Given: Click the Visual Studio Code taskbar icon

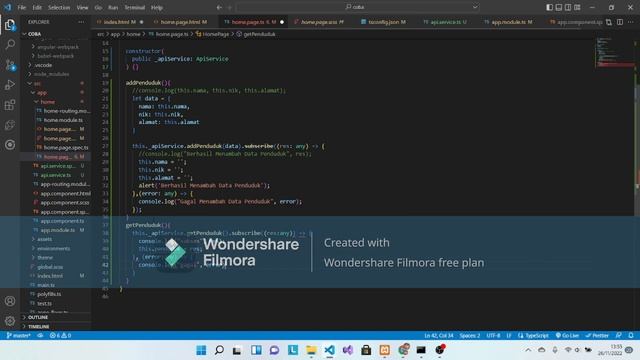Looking at the screenshot, I should coord(329,350).
